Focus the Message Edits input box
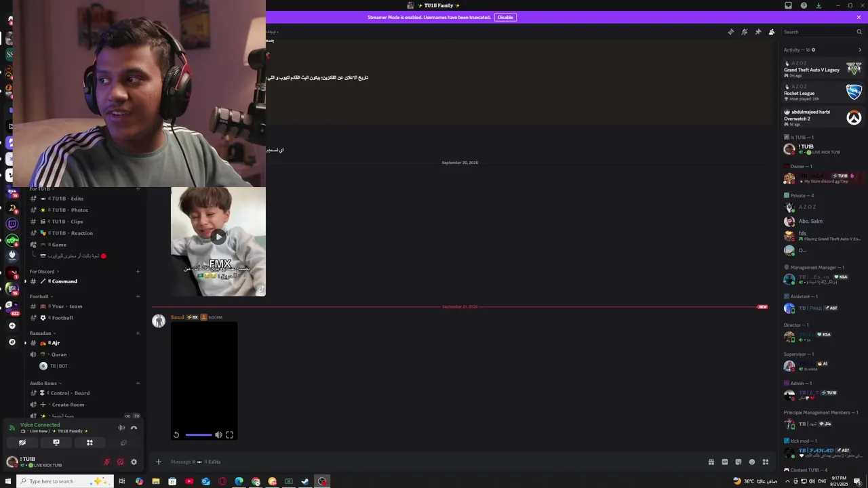868x488 pixels. pos(434,462)
